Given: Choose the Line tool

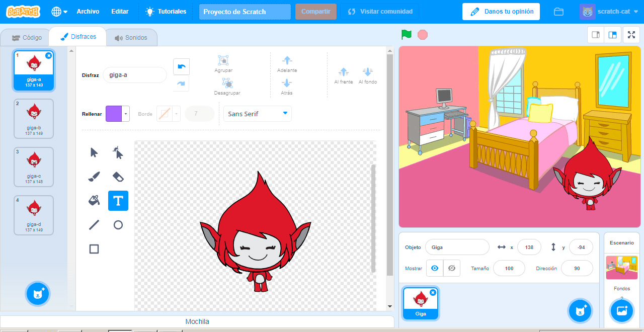Looking at the screenshot, I should pyautogui.click(x=94, y=225).
